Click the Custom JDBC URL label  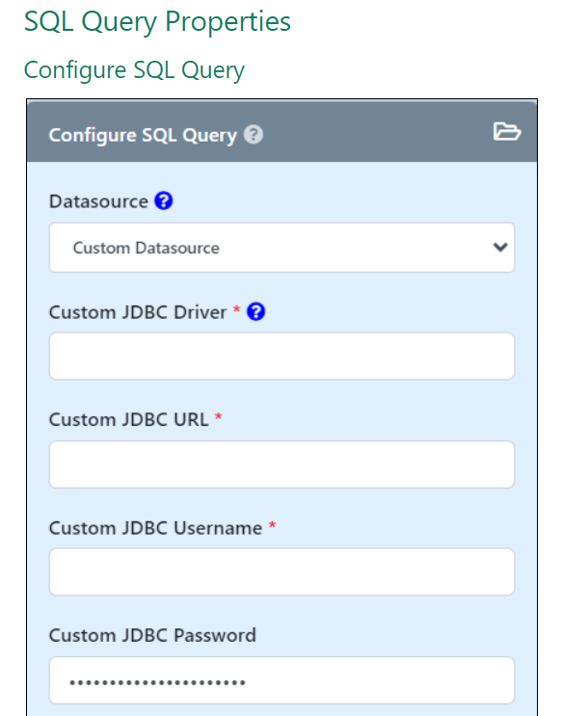click(x=128, y=419)
